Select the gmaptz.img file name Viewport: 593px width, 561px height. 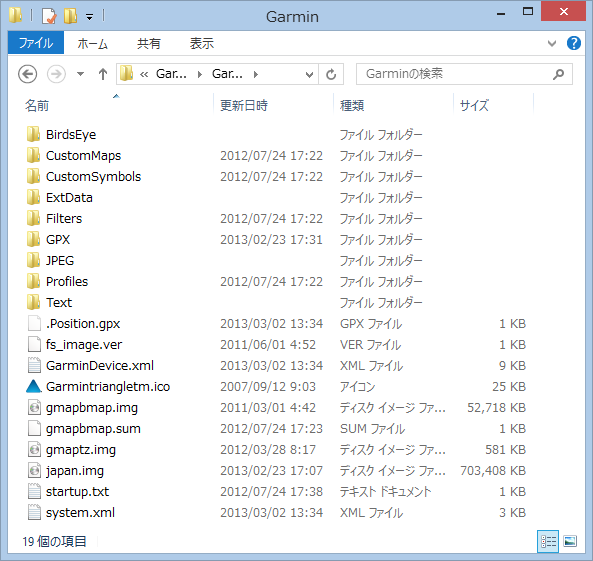(x=81, y=450)
